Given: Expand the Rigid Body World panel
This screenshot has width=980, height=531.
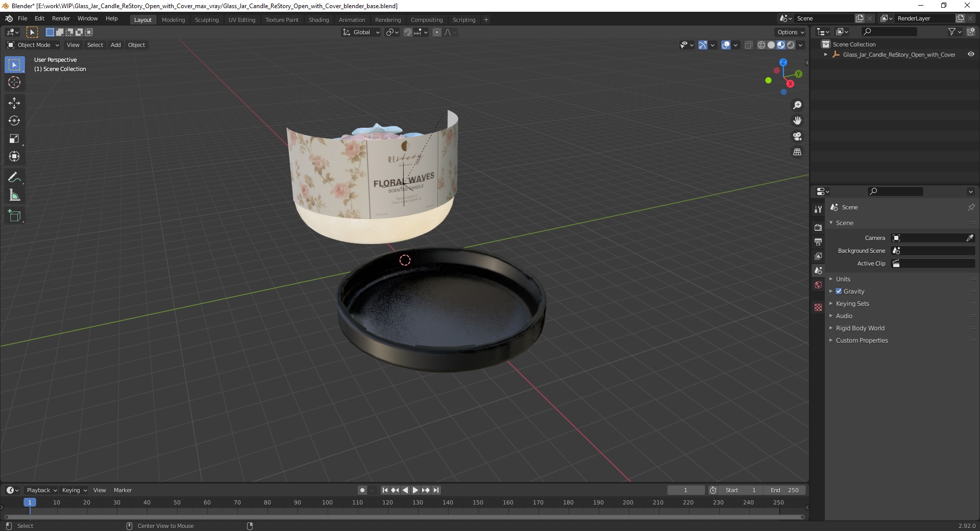Looking at the screenshot, I should [x=860, y=328].
